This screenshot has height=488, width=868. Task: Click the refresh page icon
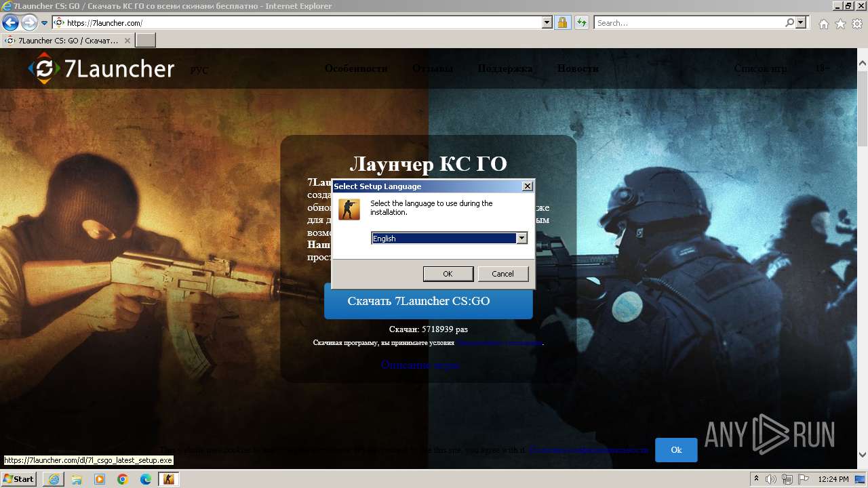581,23
